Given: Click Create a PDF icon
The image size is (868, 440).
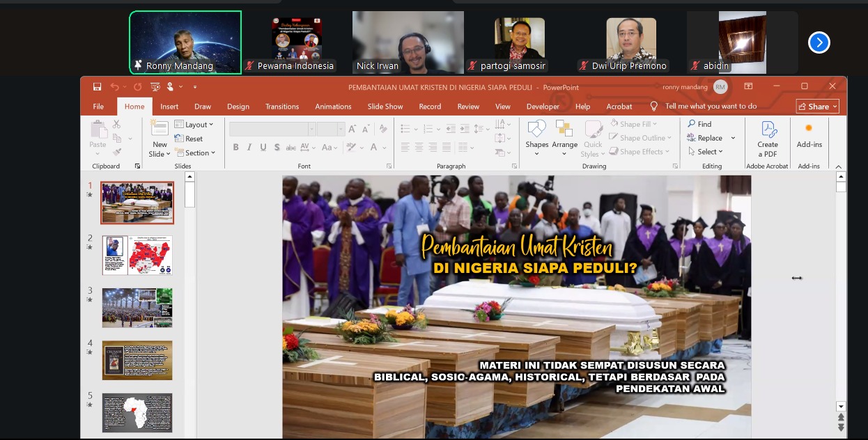Looking at the screenshot, I should tap(768, 138).
